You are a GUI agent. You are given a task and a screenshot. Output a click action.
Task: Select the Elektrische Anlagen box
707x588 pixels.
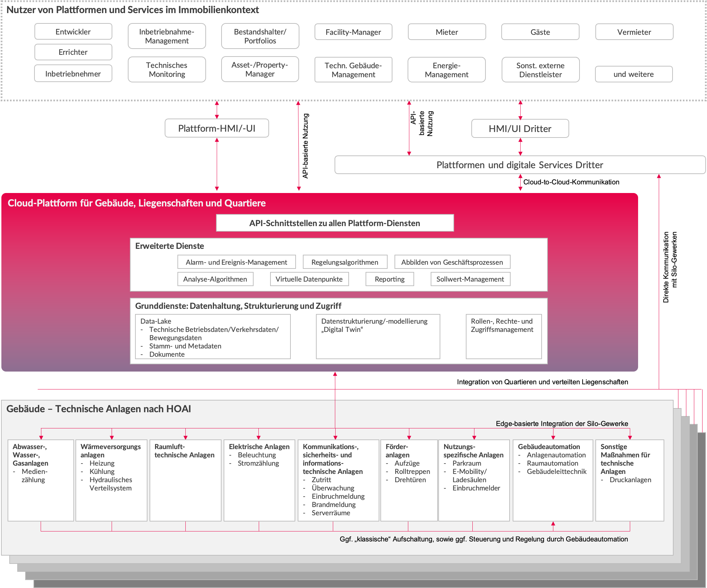[259, 480]
